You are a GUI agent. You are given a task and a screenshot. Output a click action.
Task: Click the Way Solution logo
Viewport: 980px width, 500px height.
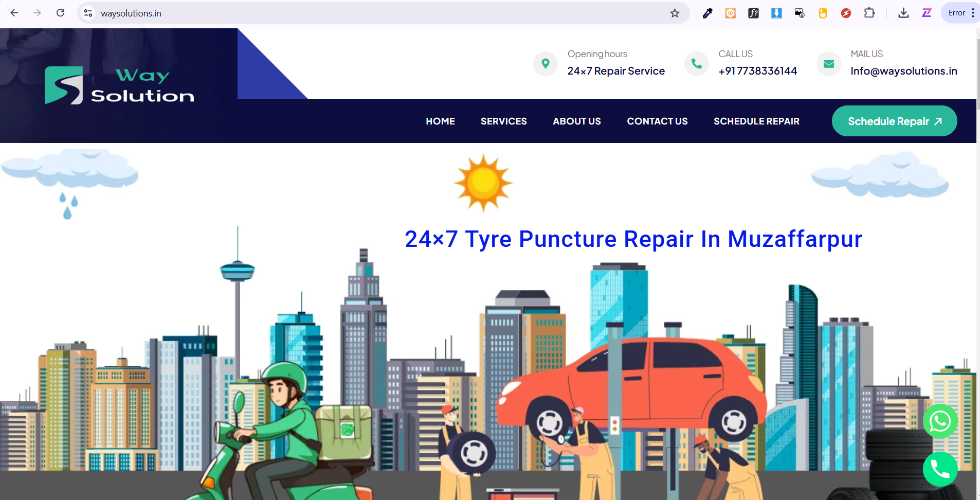(x=119, y=85)
